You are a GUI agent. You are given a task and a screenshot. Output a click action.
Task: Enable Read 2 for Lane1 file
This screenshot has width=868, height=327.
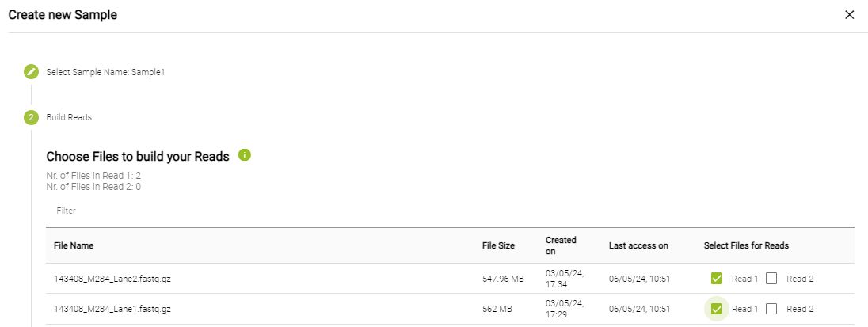click(772, 309)
